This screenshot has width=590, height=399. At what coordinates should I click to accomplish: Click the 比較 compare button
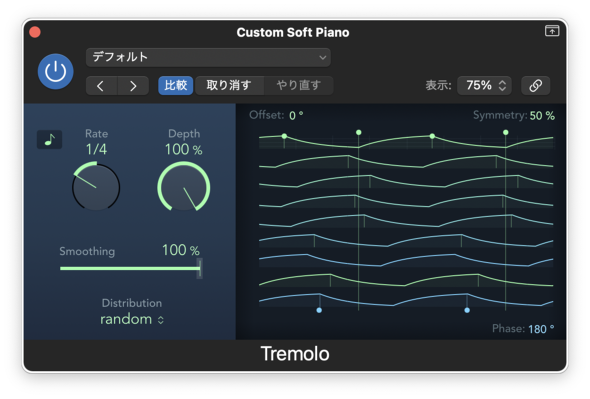[176, 85]
